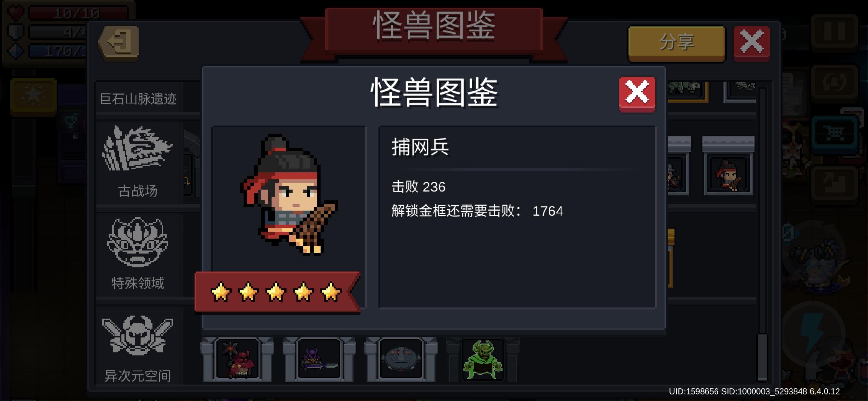Viewport: 868px width, 401px height.
Task: Click the five-star rating banner
Action: [277, 291]
